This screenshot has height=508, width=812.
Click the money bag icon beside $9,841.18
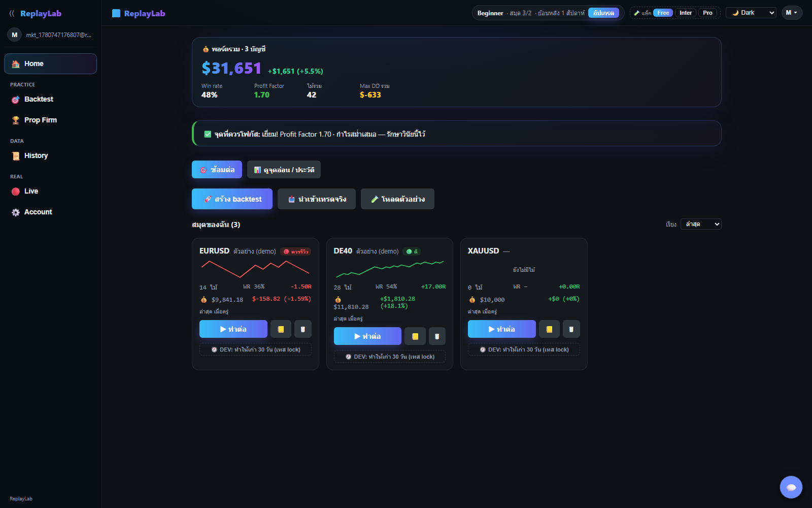point(204,300)
